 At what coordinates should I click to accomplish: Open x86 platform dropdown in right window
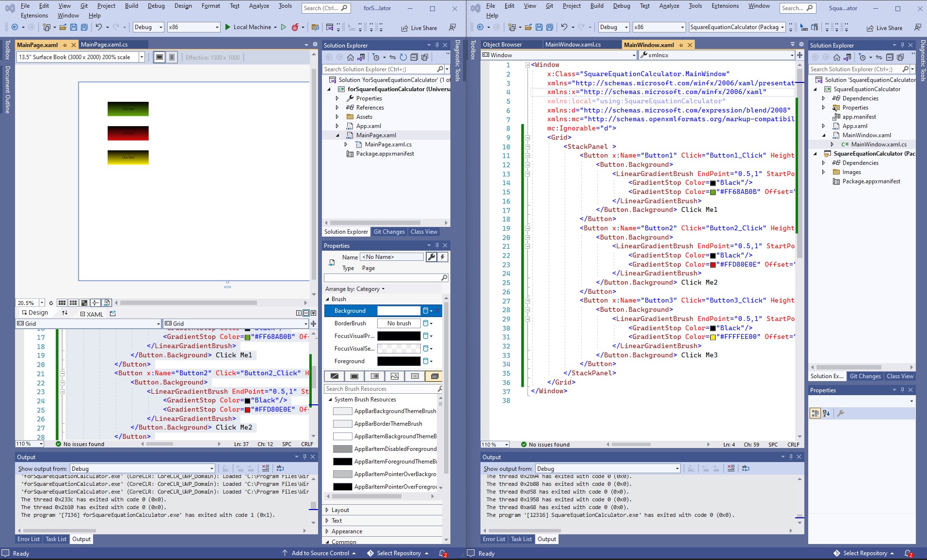click(x=659, y=27)
